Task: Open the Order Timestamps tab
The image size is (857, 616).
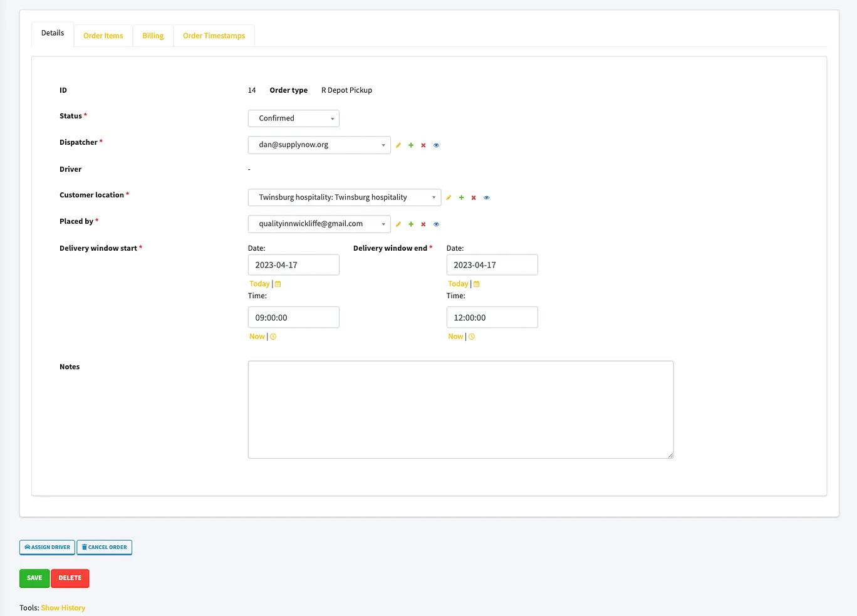Action: pyautogui.click(x=214, y=36)
